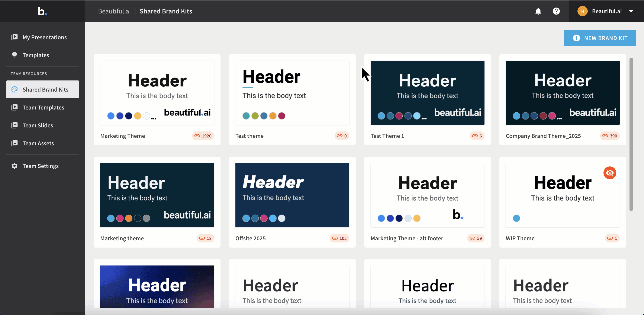The width and height of the screenshot is (644, 315).
Task: Click the olive green swatch in Test theme
Action: click(x=255, y=116)
